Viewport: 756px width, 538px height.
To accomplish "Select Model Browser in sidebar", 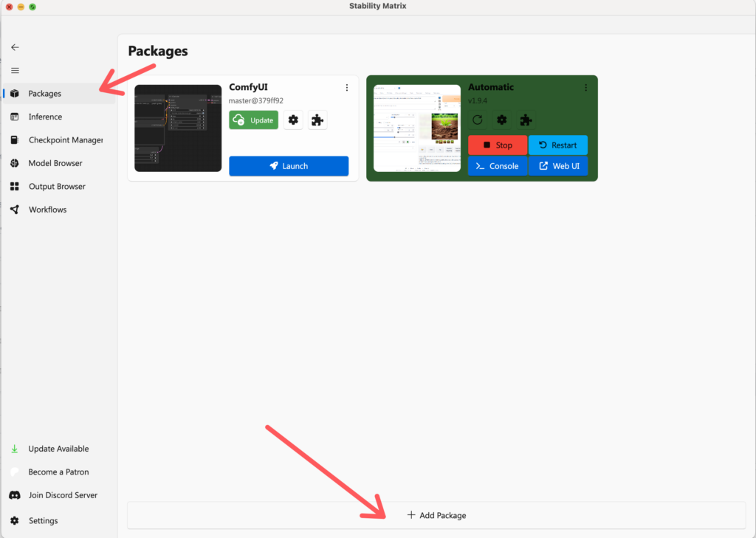I will pyautogui.click(x=55, y=163).
